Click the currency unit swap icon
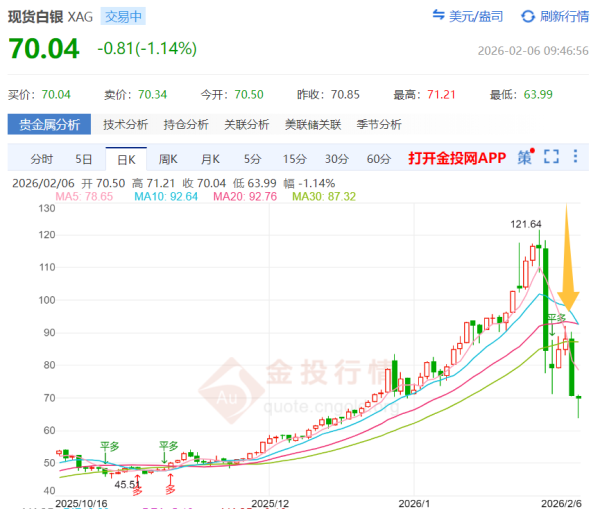600x509 pixels. tap(439, 16)
